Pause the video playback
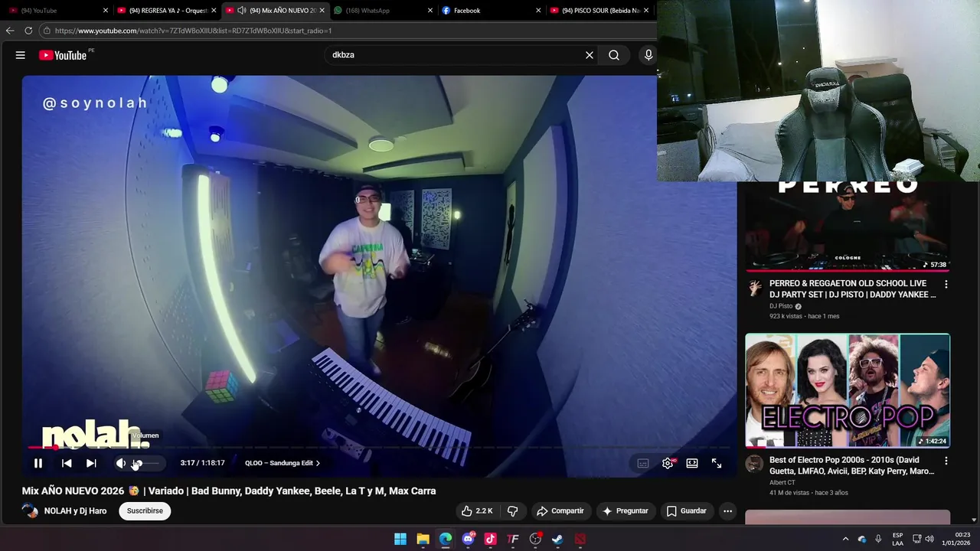This screenshot has height=551, width=980. click(x=38, y=463)
